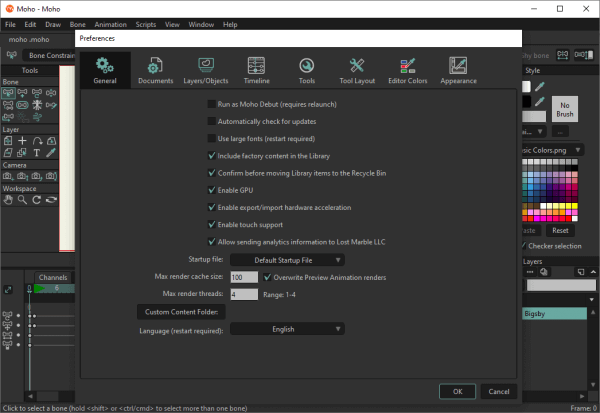Select the Zoom Workspace magnifier tool

[23, 200]
